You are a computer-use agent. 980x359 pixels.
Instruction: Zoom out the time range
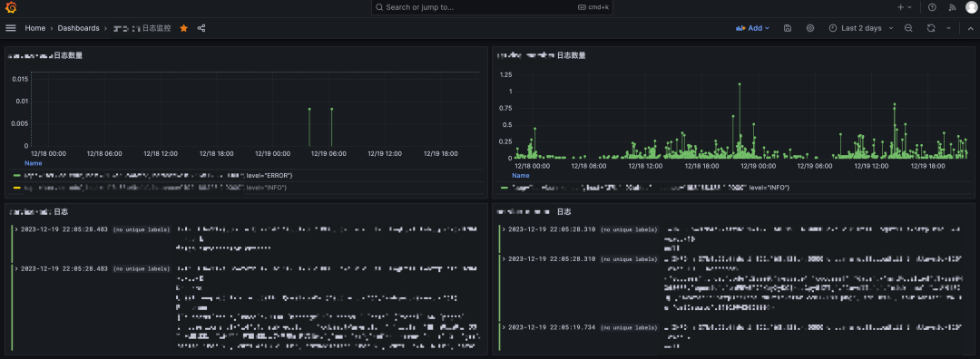coord(908,28)
